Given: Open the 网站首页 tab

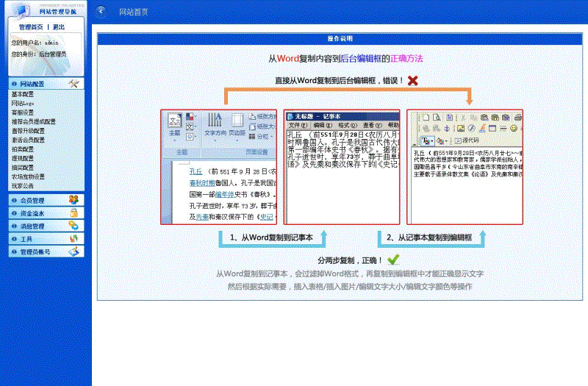Looking at the screenshot, I should tap(134, 12).
